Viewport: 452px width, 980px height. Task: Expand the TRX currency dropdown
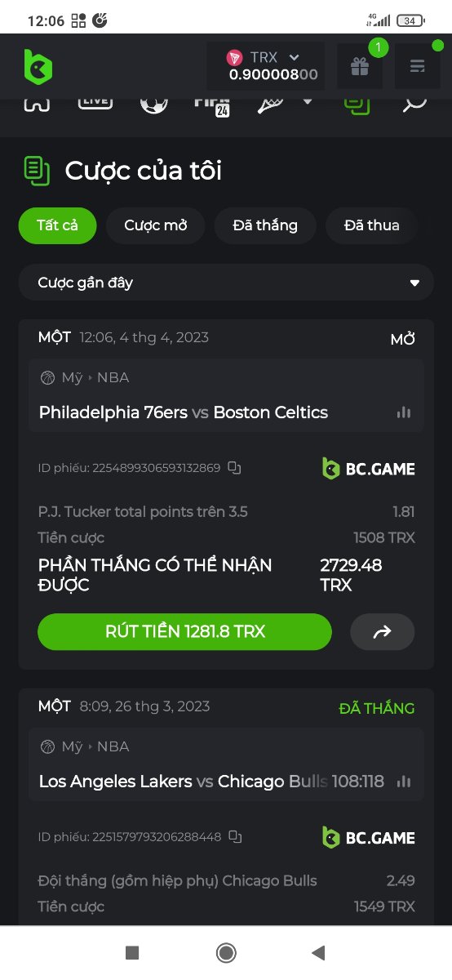click(295, 57)
